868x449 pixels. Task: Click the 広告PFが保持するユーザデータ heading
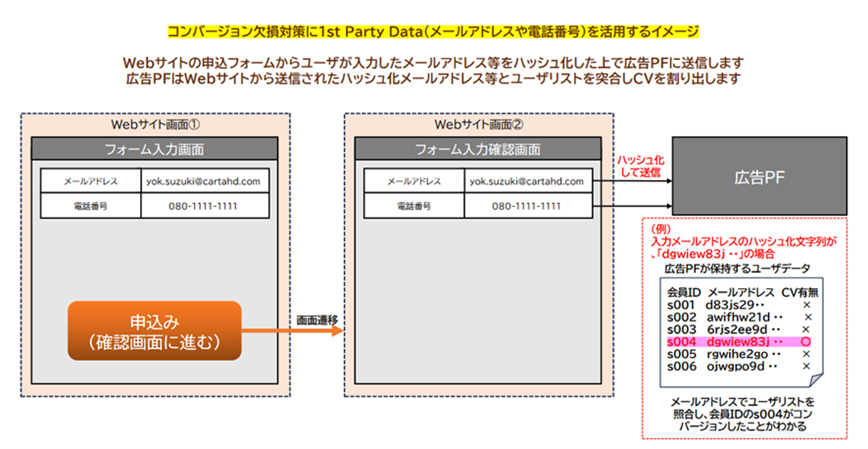coord(737,268)
